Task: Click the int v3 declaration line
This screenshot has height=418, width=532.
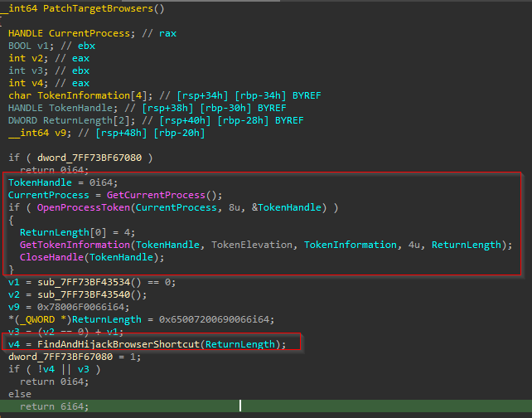Action: coord(49,70)
